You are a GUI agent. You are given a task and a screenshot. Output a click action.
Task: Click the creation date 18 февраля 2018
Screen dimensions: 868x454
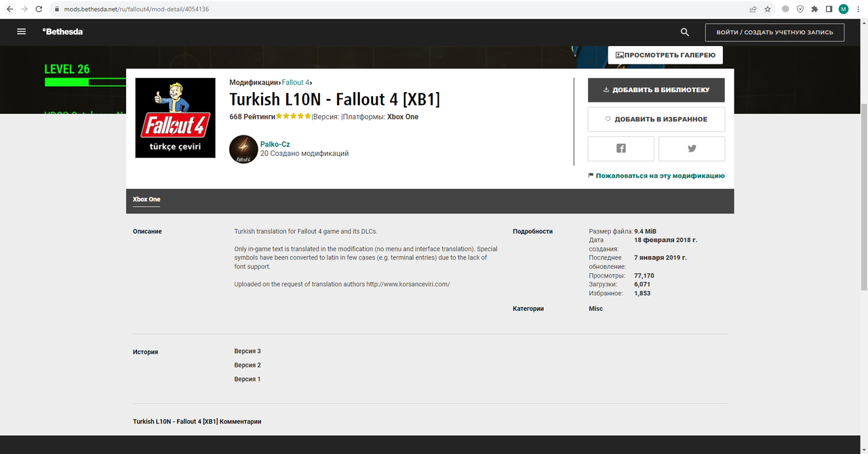[x=665, y=240]
